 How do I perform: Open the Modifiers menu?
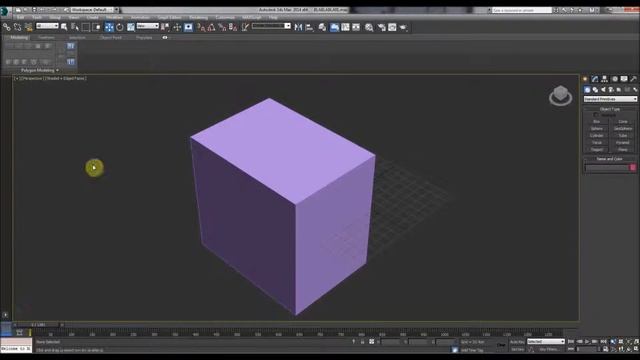pyautogui.click(x=115, y=18)
